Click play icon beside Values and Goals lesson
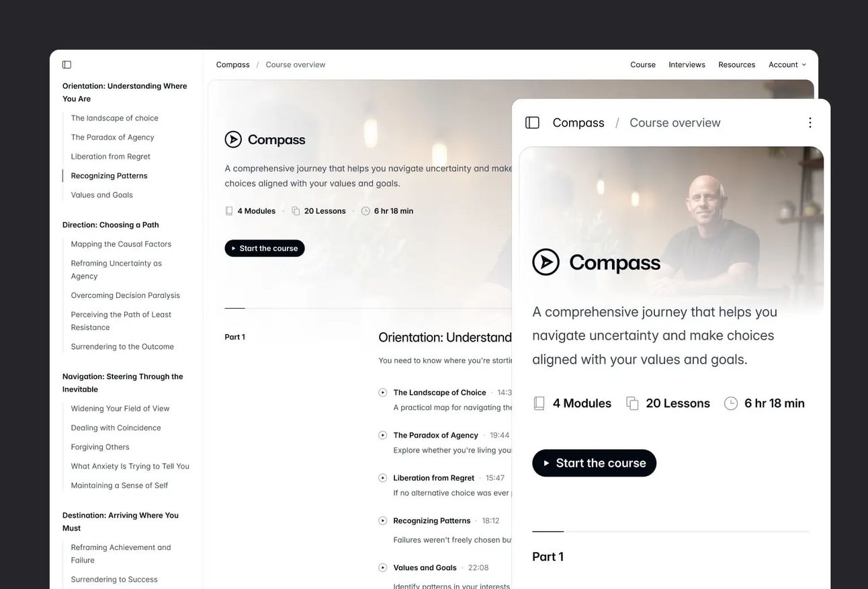The image size is (868, 589). pyautogui.click(x=383, y=568)
